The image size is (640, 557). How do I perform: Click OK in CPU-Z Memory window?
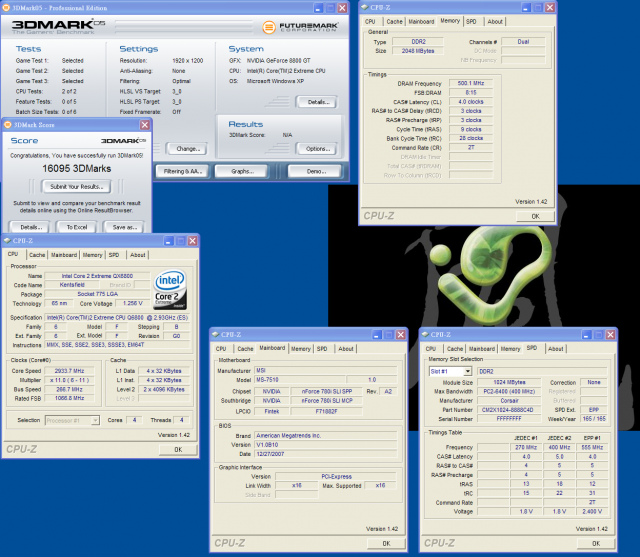[535, 216]
